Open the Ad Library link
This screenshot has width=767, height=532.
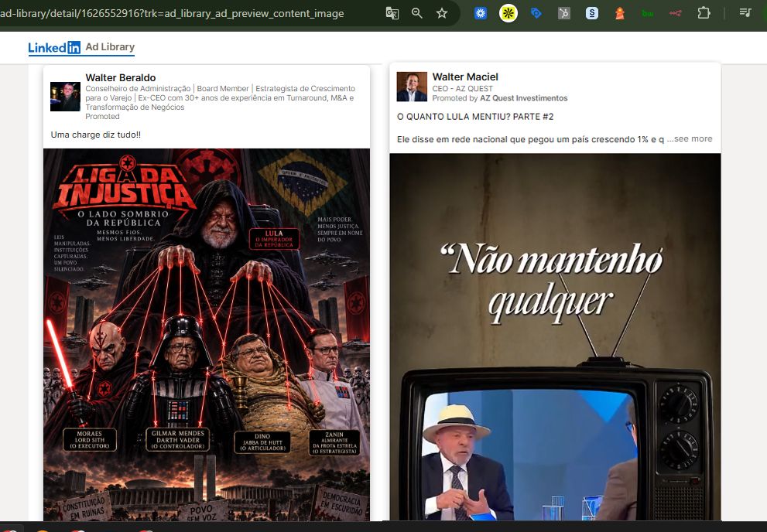coord(110,47)
